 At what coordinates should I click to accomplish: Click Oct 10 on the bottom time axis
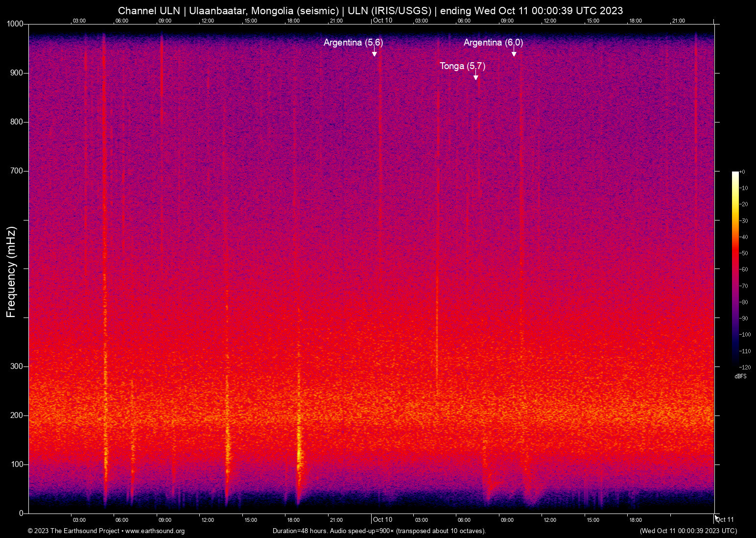click(382, 520)
